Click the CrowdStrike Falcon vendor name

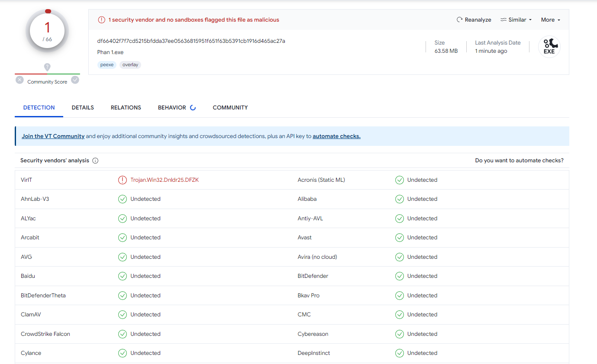click(x=45, y=334)
